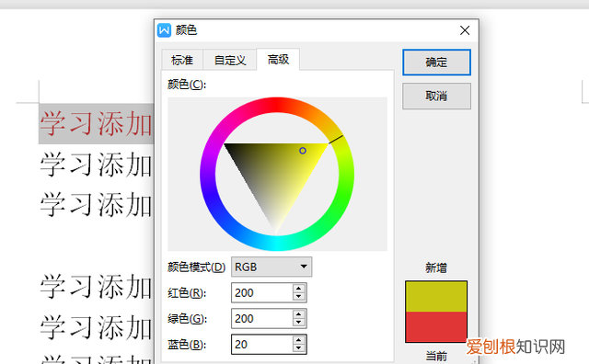Click the 新增 label above the preview
This screenshot has height=364, width=589.
point(436,267)
